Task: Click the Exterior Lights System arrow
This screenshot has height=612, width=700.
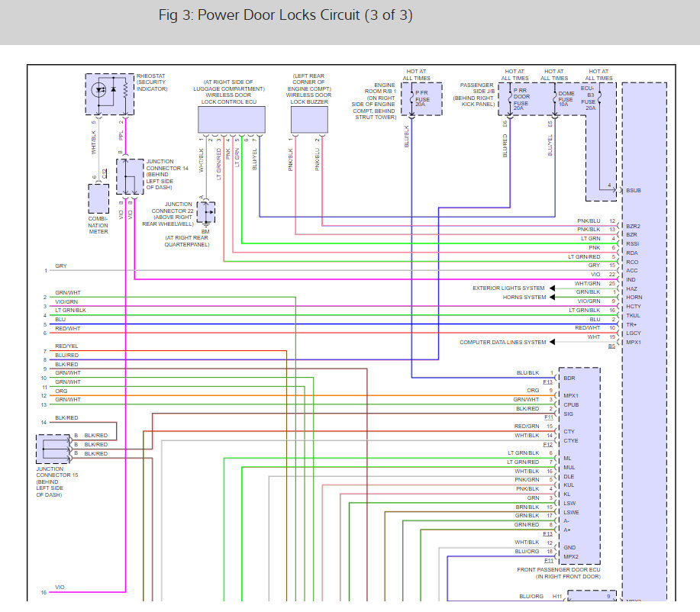Action: (552, 288)
